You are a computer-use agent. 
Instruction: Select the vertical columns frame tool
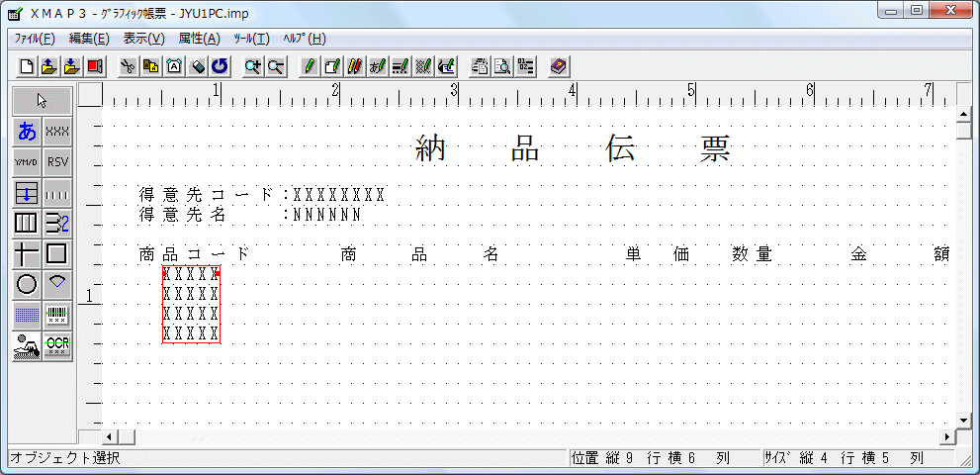tap(27, 224)
